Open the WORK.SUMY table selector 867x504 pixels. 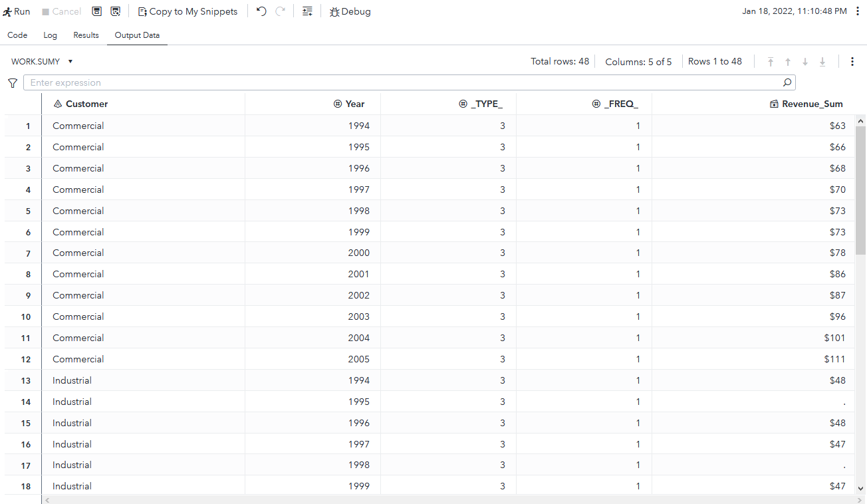[41, 61]
